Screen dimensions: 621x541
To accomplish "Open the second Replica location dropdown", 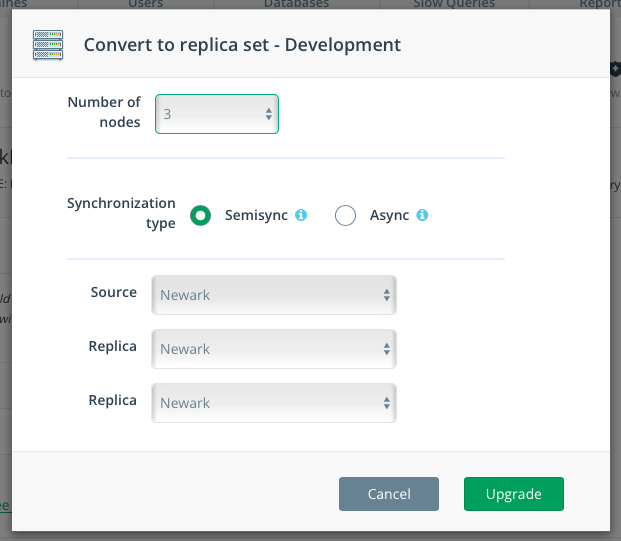I will 274,403.
